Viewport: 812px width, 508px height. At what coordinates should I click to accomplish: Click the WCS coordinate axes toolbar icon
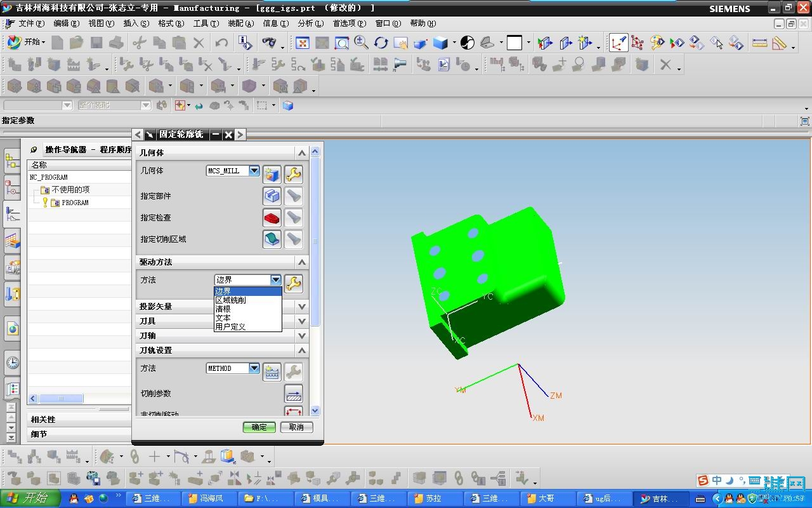[x=619, y=43]
